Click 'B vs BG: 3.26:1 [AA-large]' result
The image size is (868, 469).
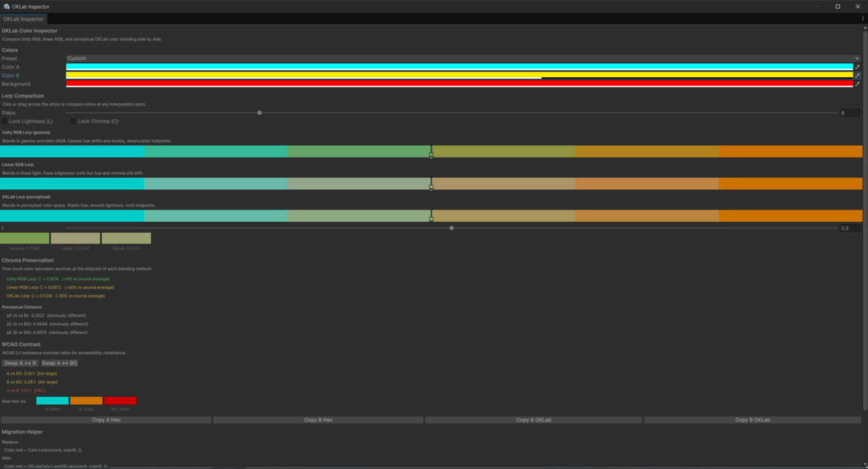[32, 382]
